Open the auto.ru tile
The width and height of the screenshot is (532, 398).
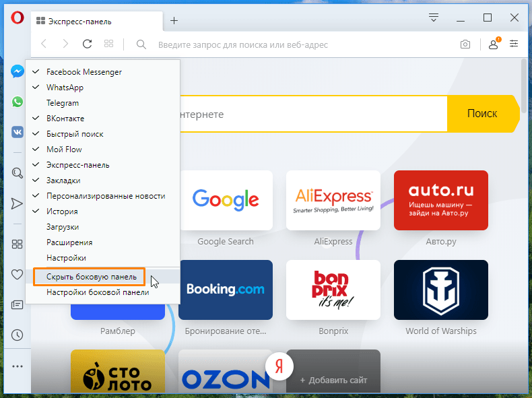(440, 200)
